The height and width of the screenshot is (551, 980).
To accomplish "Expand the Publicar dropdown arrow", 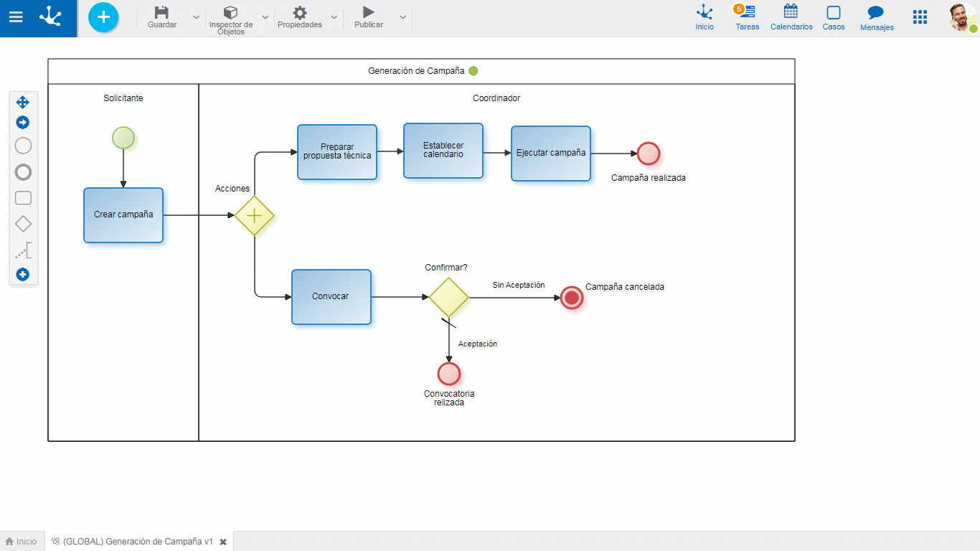I will click(x=403, y=17).
